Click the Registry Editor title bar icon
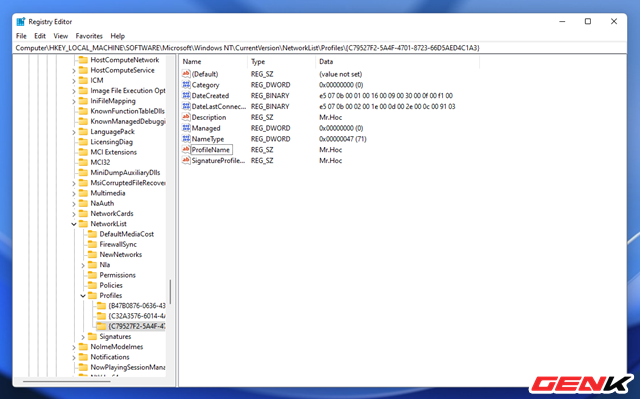The image size is (640, 399). pos(21,22)
